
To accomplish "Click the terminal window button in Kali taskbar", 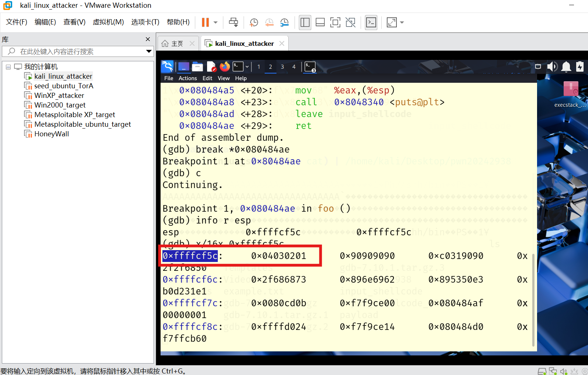I will point(310,67).
